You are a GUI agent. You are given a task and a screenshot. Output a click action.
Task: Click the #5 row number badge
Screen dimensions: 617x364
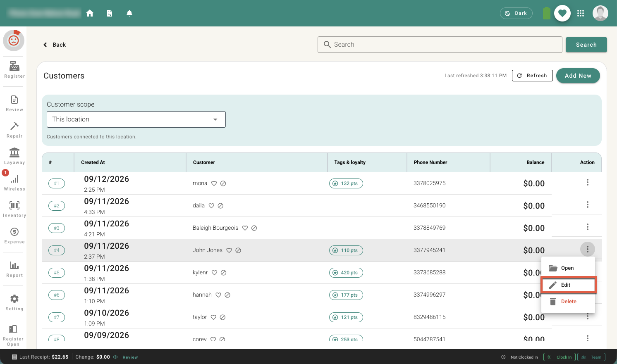coord(57,273)
